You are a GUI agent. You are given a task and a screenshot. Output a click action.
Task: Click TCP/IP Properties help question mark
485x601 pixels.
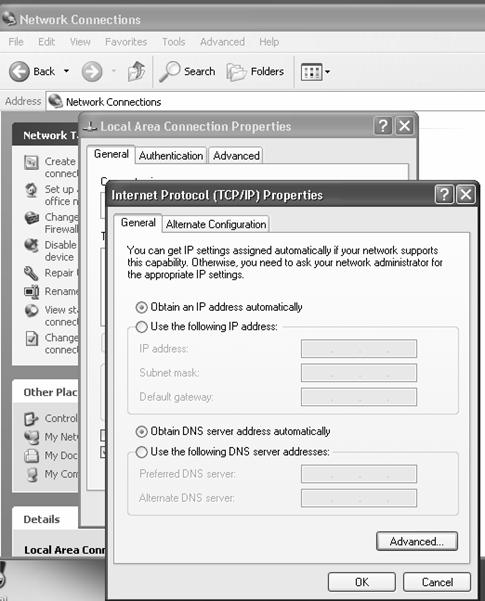coord(444,195)
